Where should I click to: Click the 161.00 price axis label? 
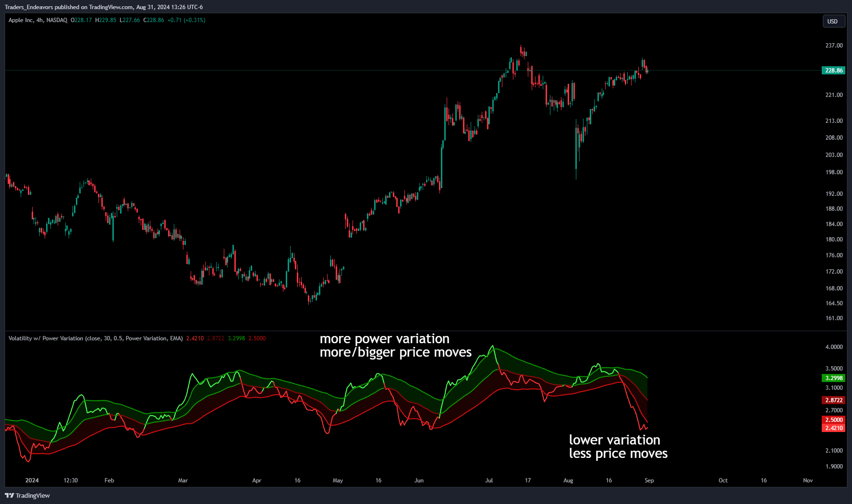pos(834,318)
